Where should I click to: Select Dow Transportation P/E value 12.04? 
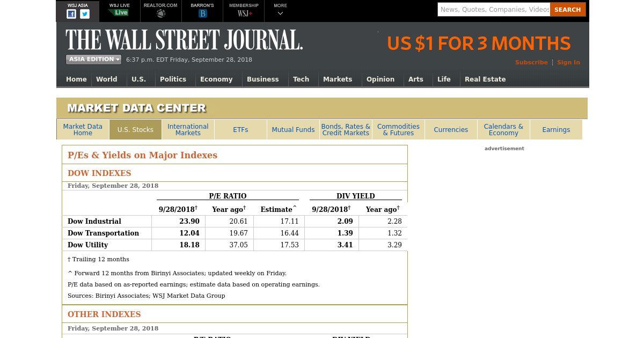[x=189, y=233]
